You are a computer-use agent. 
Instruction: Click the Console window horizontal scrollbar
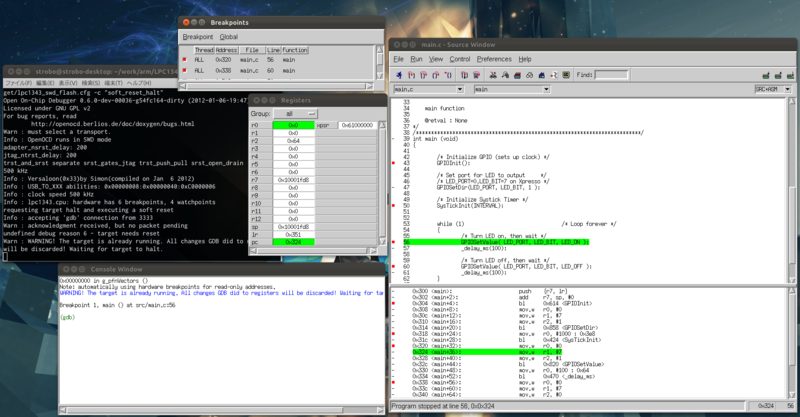coord(222,410)
